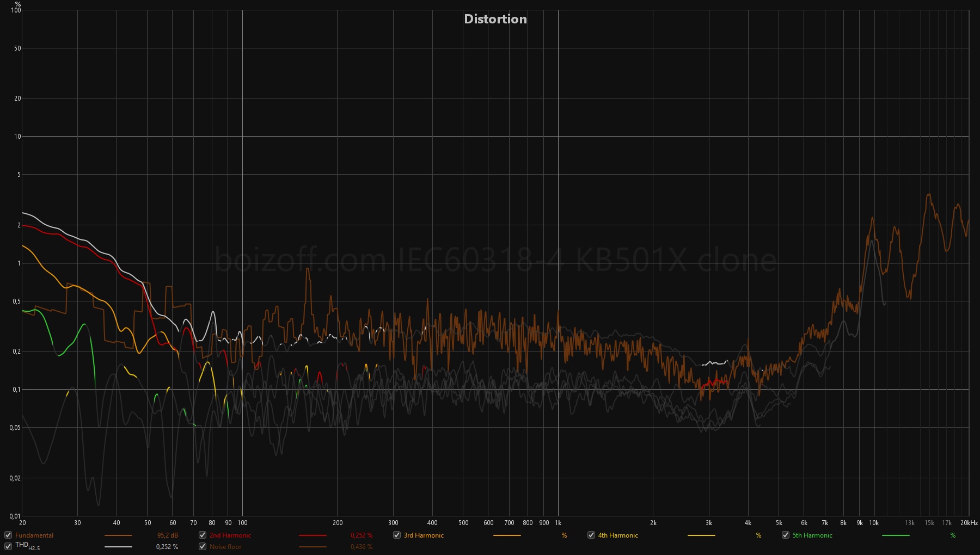Click the 3rd Harmonic legend label

coord(424,535)
